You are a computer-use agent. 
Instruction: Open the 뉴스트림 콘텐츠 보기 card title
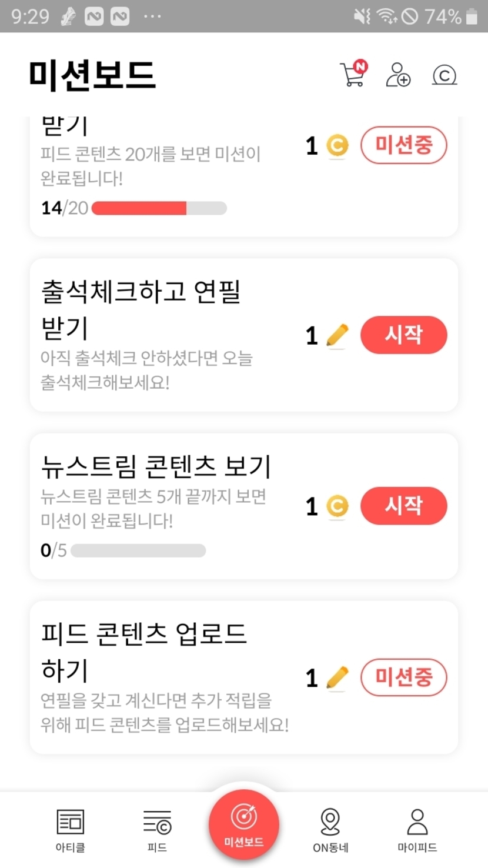[156, 466]
